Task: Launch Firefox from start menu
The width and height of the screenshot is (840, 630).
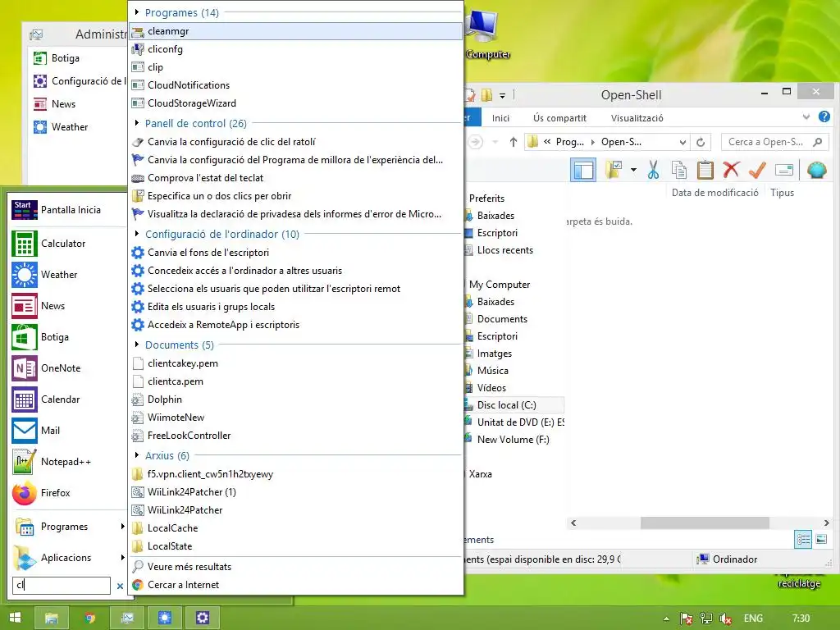Action: coord(68,493)
